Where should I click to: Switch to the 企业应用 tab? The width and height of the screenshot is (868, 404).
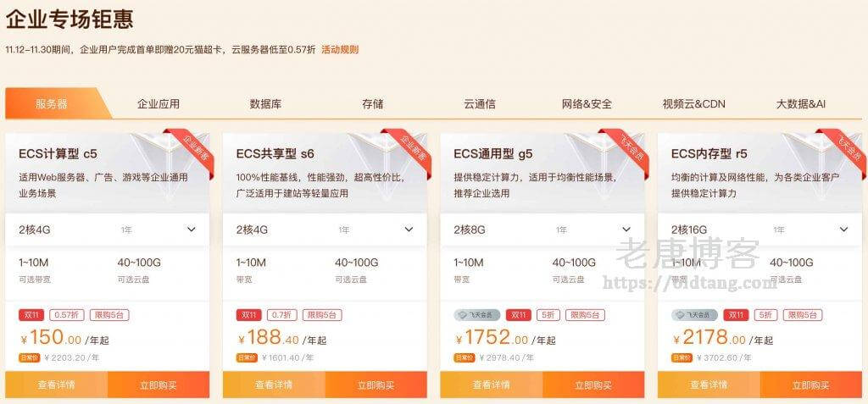(159, 104)
